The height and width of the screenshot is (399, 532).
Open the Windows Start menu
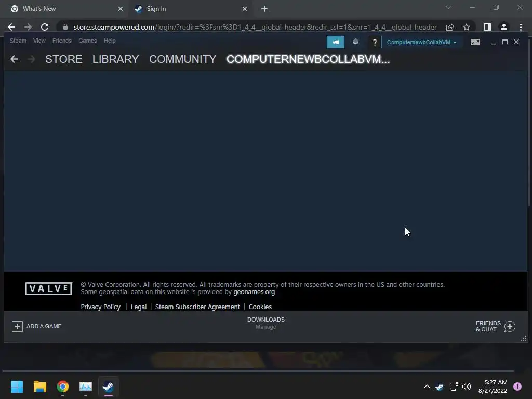point(17,387)
